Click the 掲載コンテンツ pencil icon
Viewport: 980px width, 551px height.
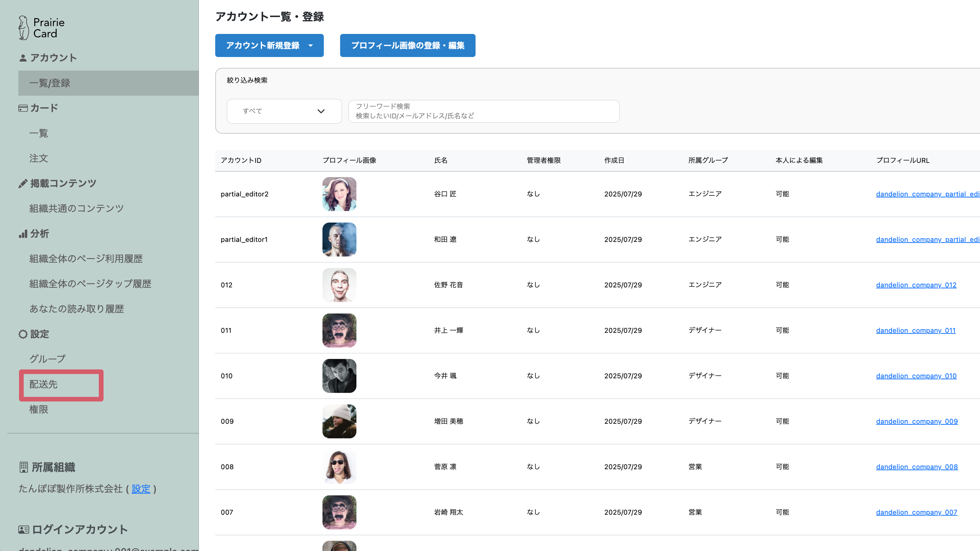(23, 184)
